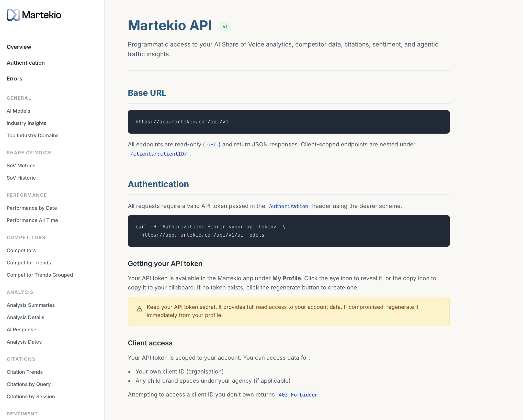Select SoV Historic in the sidebar
This screenshot has width=523, height=420.
pos(21,178)
